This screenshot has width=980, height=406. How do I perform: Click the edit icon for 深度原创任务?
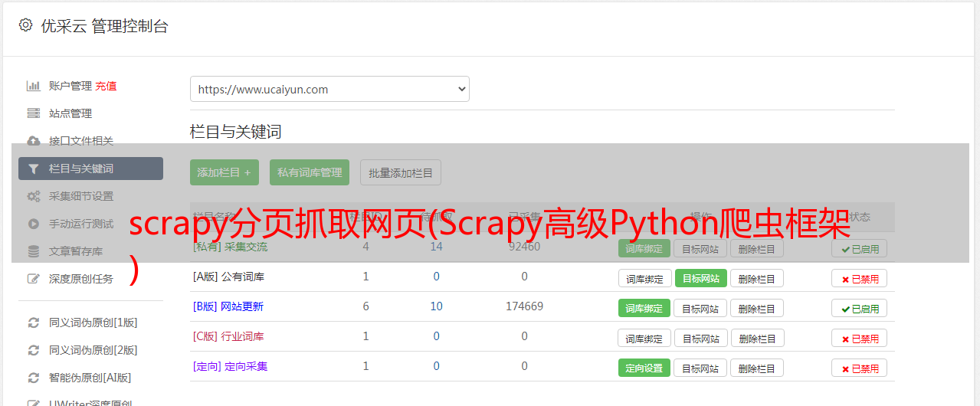click(x=34, y=279)
